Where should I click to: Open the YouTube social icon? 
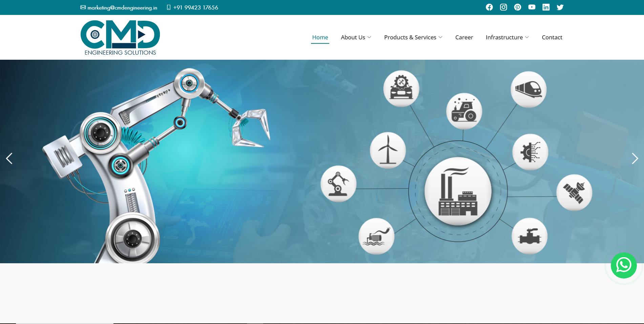click(x=532, y=7)
